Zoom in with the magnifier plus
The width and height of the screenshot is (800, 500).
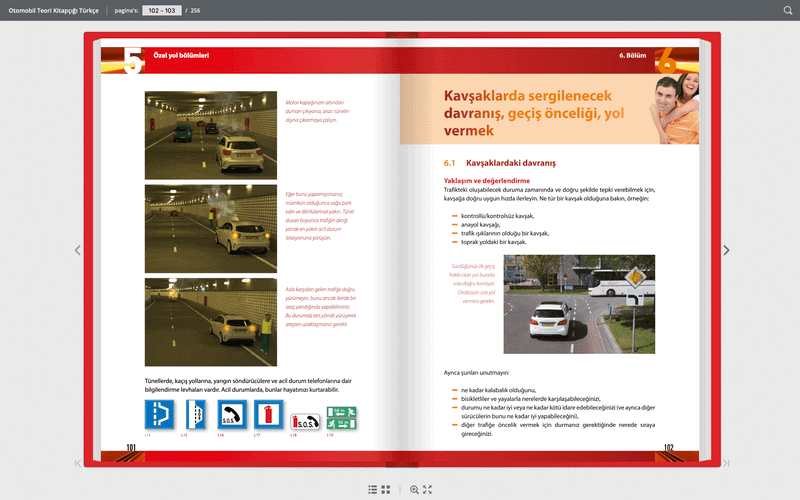414,489
